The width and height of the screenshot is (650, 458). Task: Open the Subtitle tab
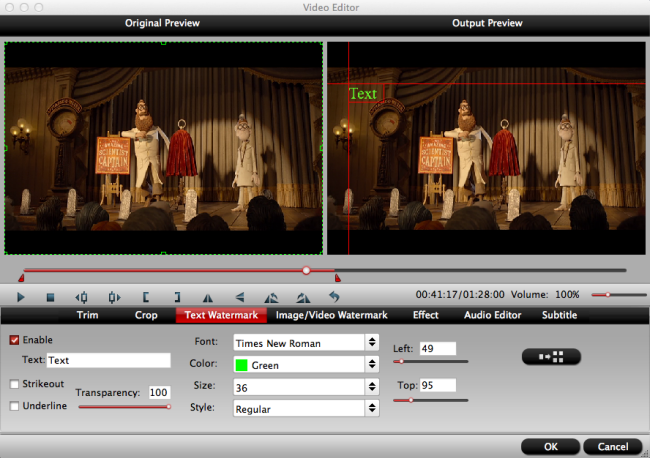coord(559,315)
